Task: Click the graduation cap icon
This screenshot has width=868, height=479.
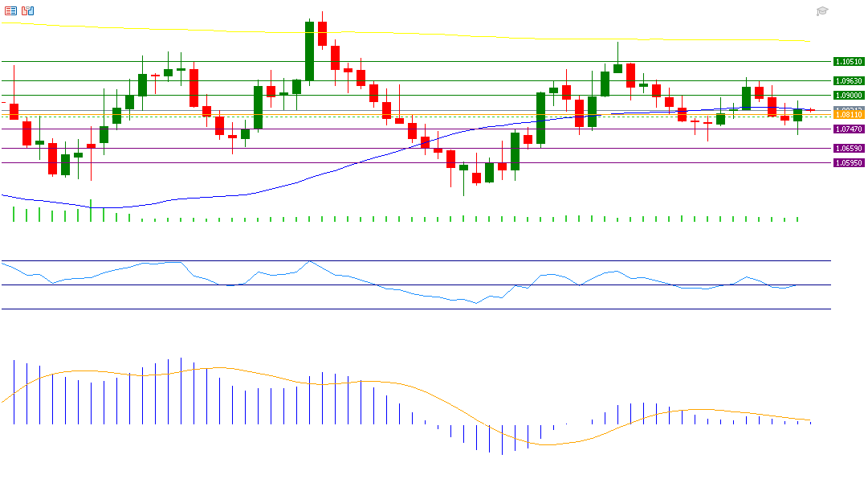Action: [822, 11]
